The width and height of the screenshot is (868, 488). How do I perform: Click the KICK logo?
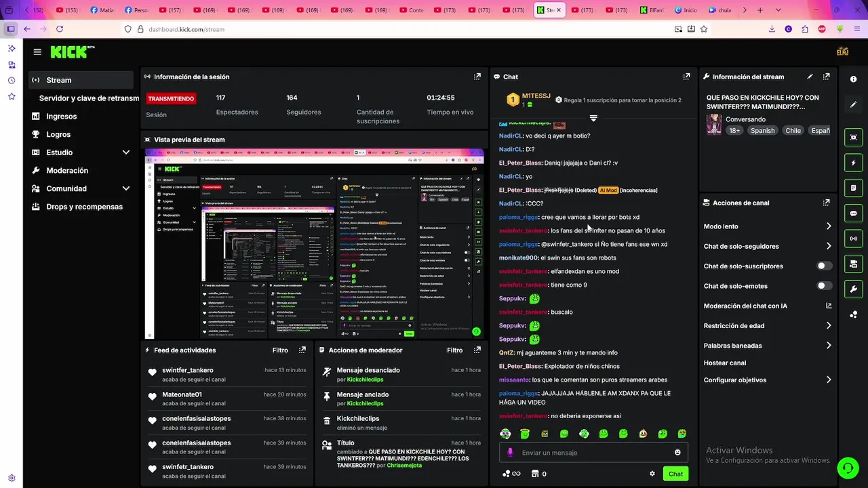(68, 52)
